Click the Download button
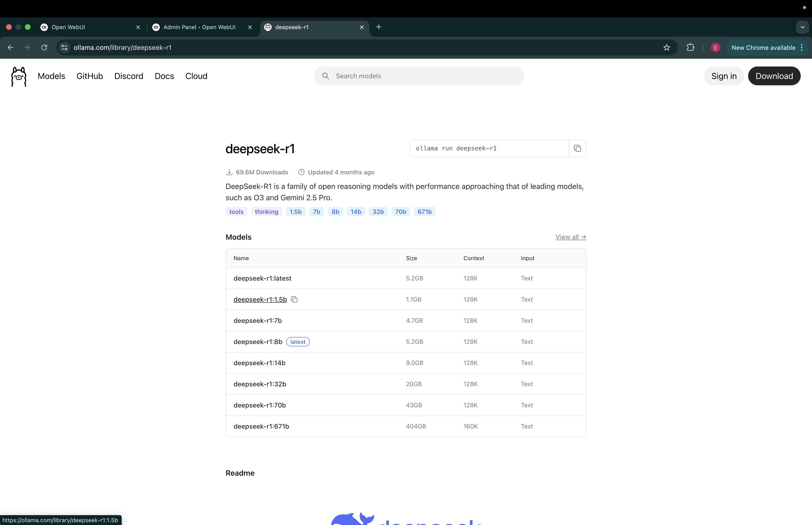The height and width of the screenshot is (525, 812). click(774, 76)
